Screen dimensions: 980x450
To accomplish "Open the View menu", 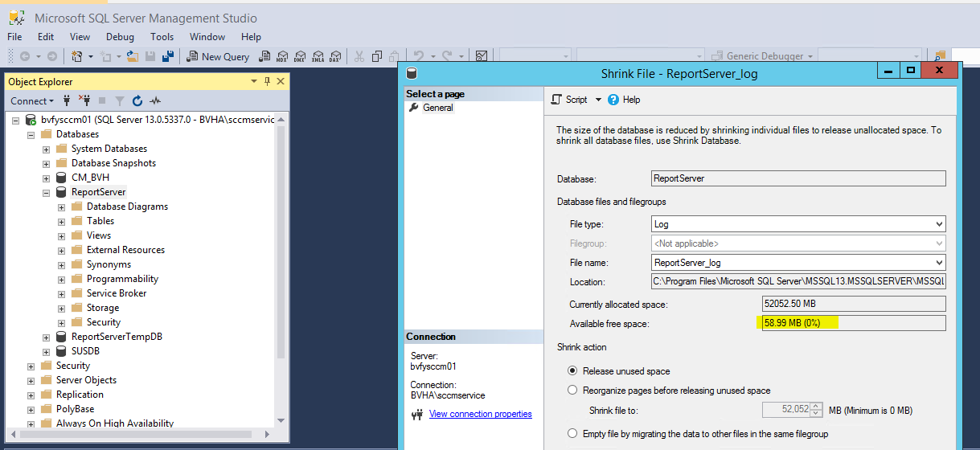I will (80, 37).
